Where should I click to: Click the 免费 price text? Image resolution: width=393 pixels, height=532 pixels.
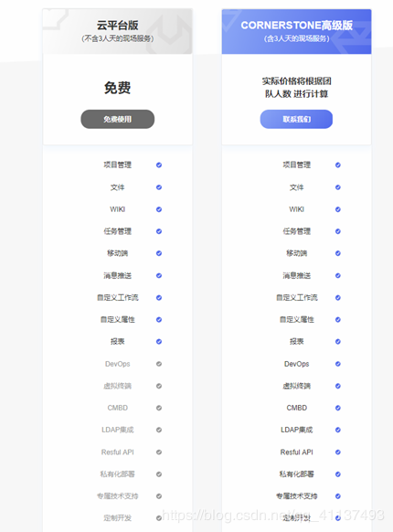(x=117, y=88)
